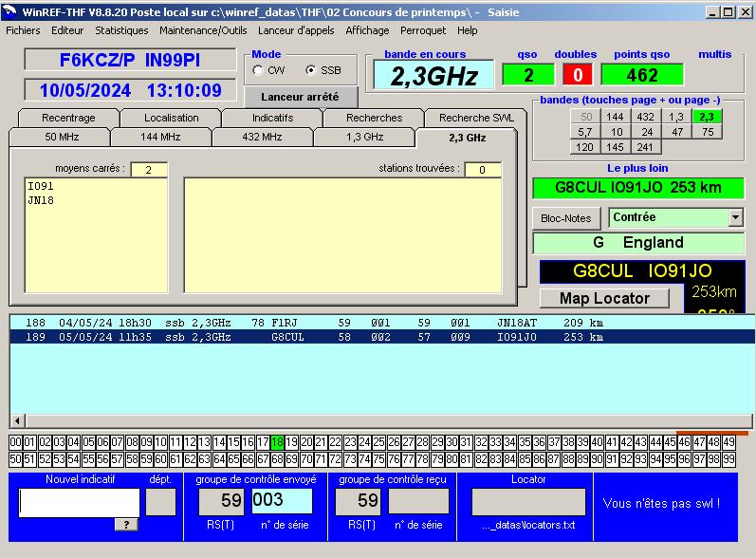Select band 24 in the bandes grid
The width and height of the screenshot is (756, 558).
pos(647,132)
